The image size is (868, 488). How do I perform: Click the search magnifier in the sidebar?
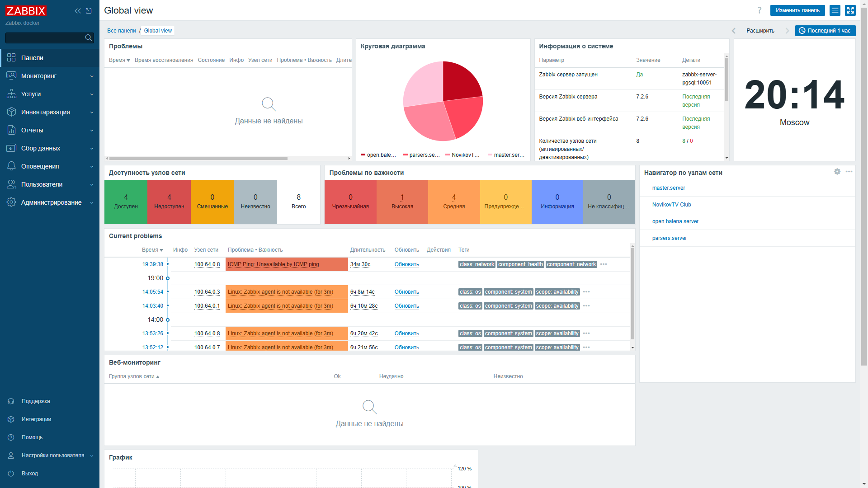tap(88, 38)
